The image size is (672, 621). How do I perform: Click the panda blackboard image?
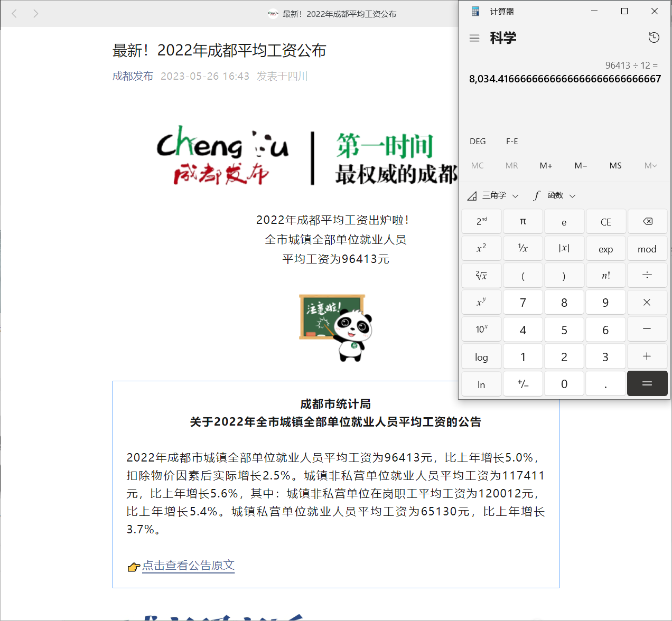(x=336, y=328)
